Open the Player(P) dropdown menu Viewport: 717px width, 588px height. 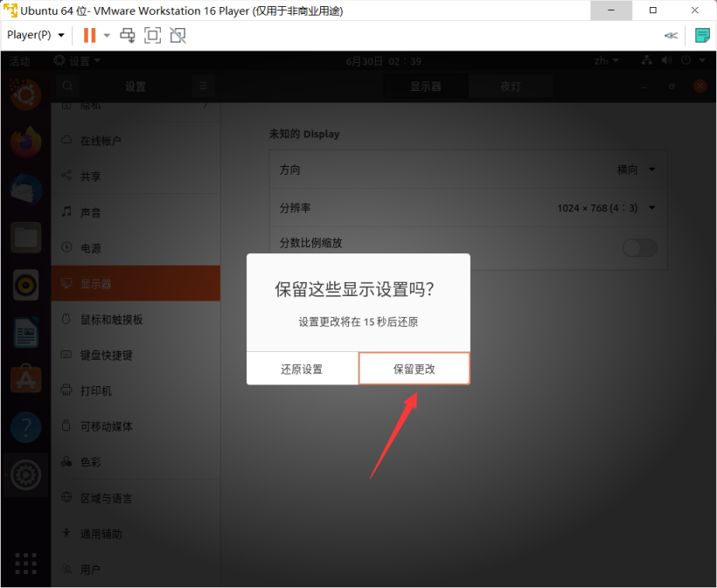pos(35,35)
